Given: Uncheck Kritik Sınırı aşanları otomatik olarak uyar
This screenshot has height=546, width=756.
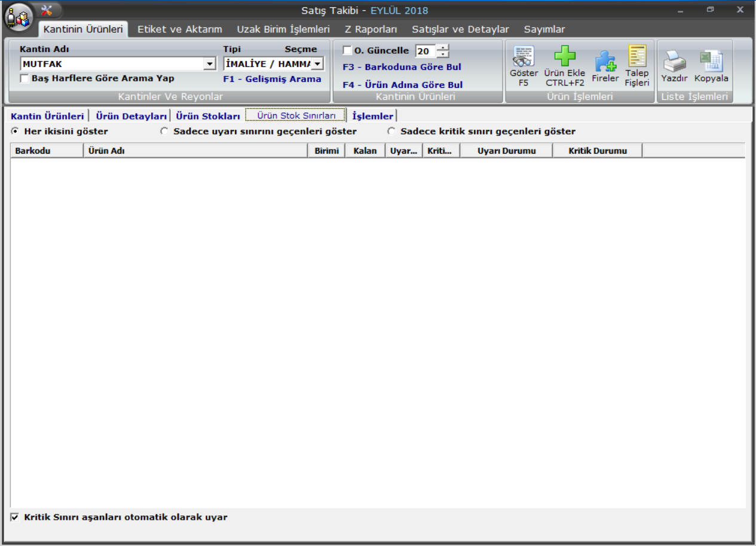Looking at the screenshot, I should click(x=15, y=517).
